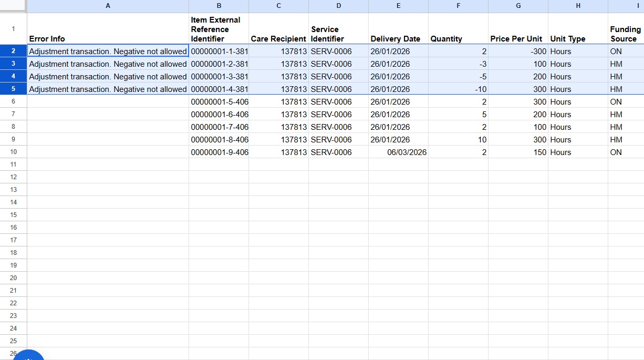
Task: Click the select-all corner box
Action: point(13,6)
